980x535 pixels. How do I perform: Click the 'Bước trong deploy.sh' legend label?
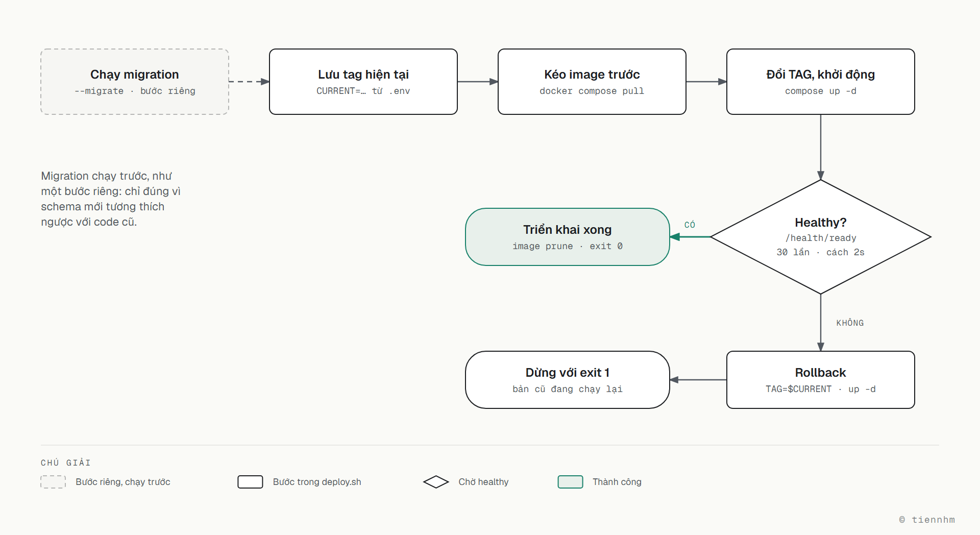[317, 482]
